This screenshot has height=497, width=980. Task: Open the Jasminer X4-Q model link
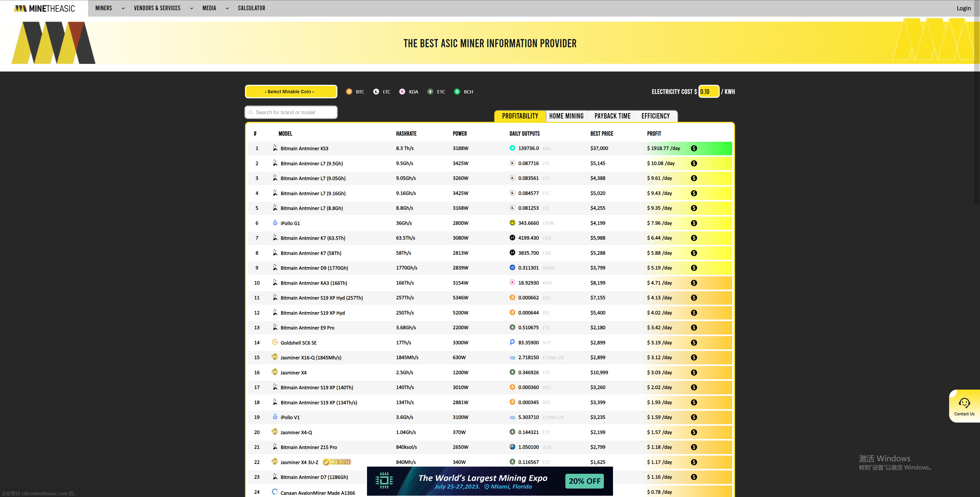pos(296,433)
